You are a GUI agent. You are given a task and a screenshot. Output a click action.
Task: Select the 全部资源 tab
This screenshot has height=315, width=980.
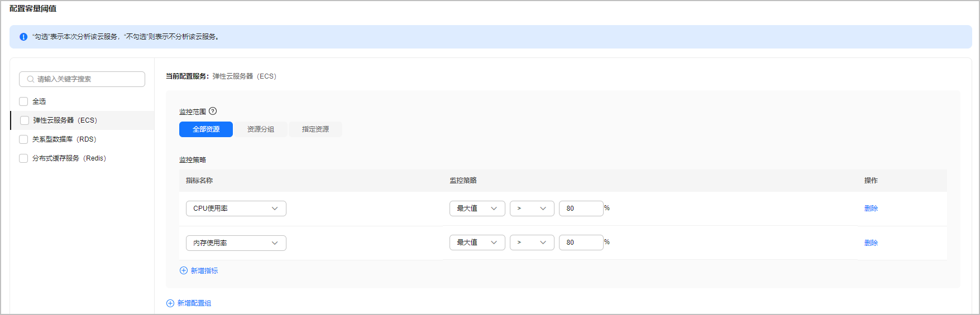pos(206,129)
